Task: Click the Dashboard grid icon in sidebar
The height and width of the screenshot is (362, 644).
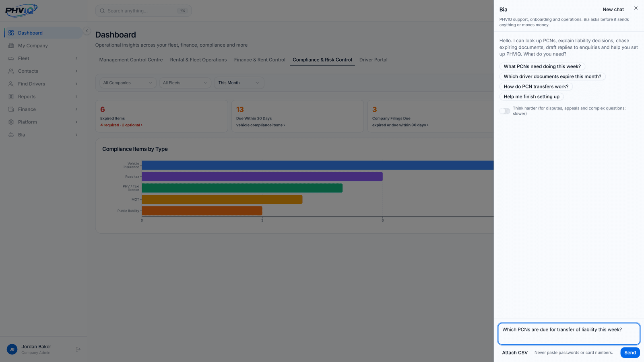Action: pyautogui.click(x=11, y=33)
